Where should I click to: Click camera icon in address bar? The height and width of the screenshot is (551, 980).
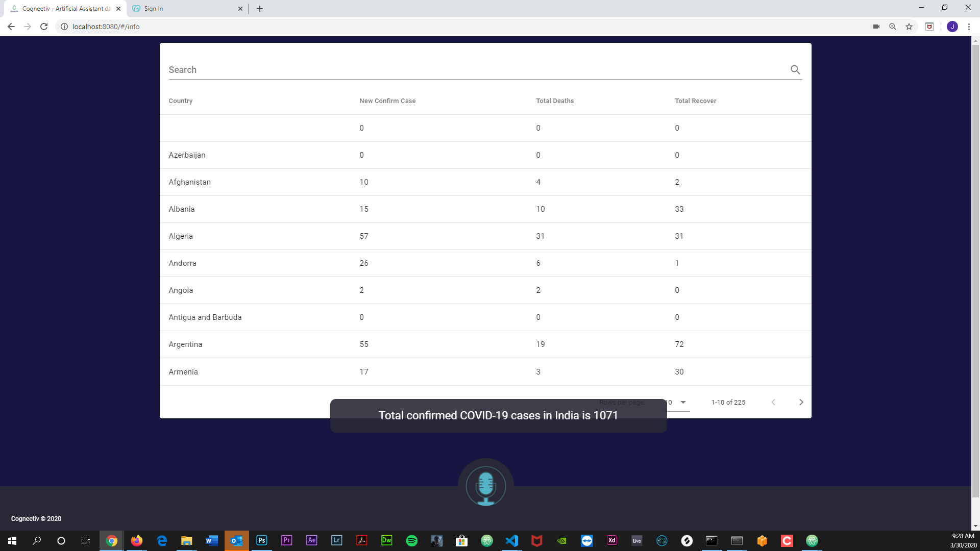(x=876, y=27)
